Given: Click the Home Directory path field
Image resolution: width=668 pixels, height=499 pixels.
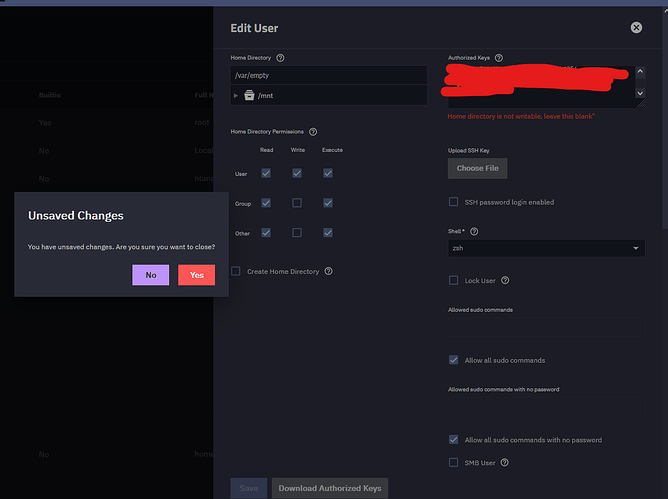Looking at the screenshot, I should click(328, 76).
